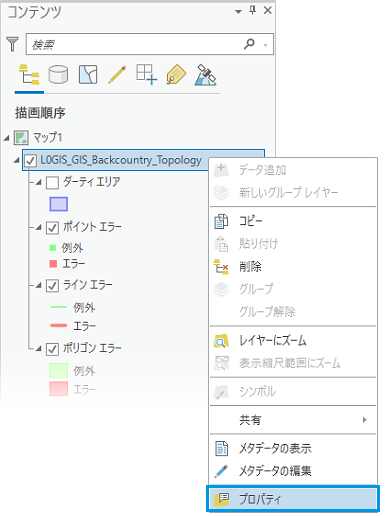Select the マップ1 tree label
386x516 pixels.
pyautogui.click(x=47, y=137)
